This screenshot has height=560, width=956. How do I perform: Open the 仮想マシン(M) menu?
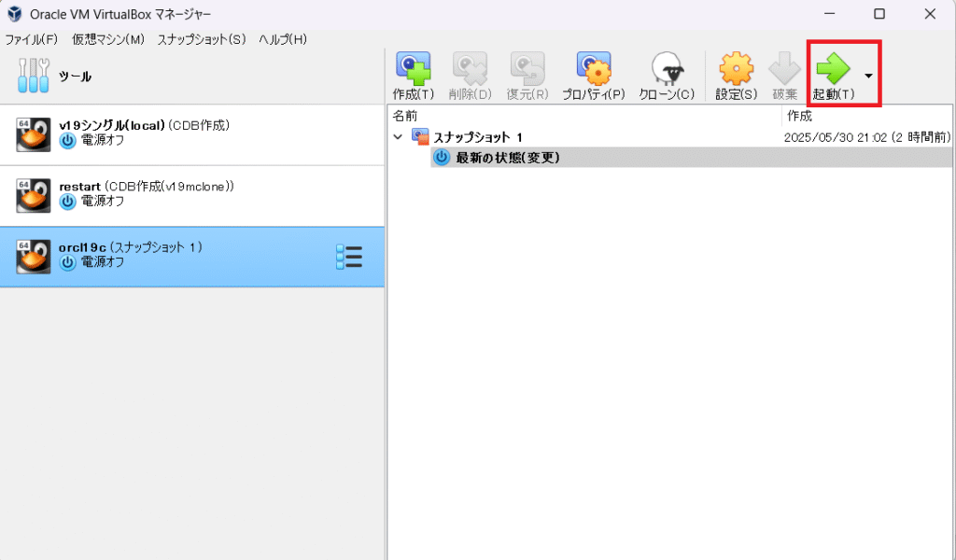(108, 39)
